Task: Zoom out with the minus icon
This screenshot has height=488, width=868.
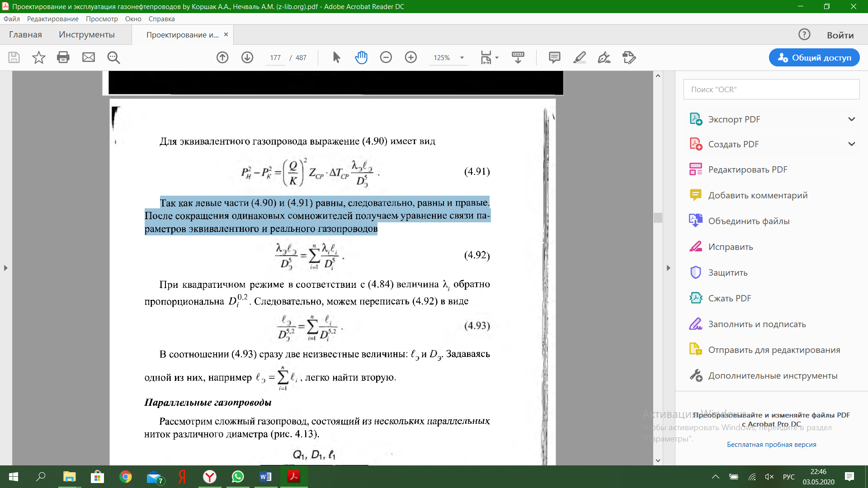Action: pyautogui.click(x=386, y=57)
